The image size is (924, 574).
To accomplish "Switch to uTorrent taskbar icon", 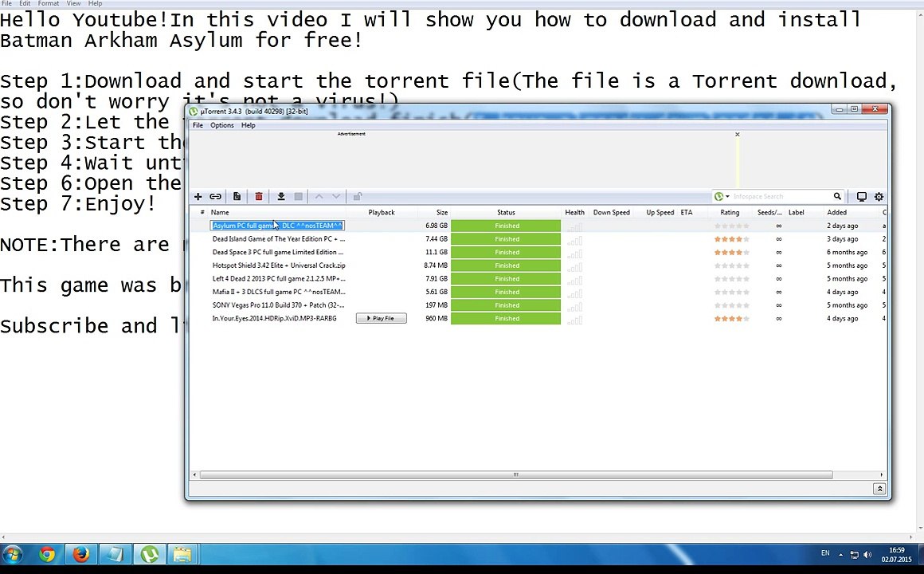I will (149, 555).
